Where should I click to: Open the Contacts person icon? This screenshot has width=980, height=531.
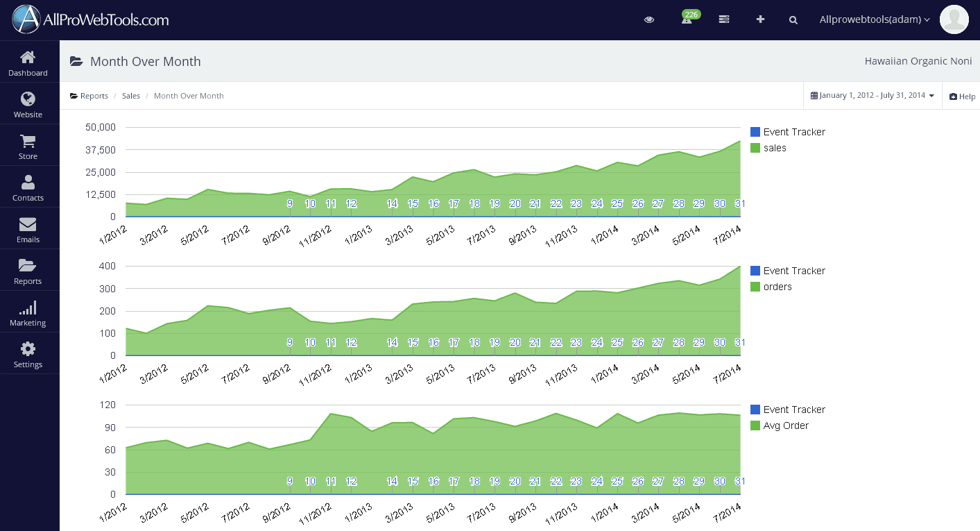(x=28, y=183)
